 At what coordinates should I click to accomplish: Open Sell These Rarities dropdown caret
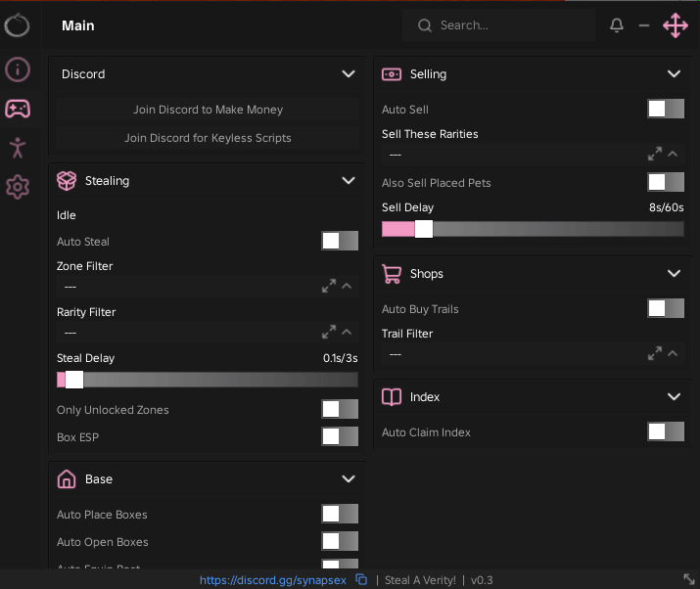click(673, 154)
